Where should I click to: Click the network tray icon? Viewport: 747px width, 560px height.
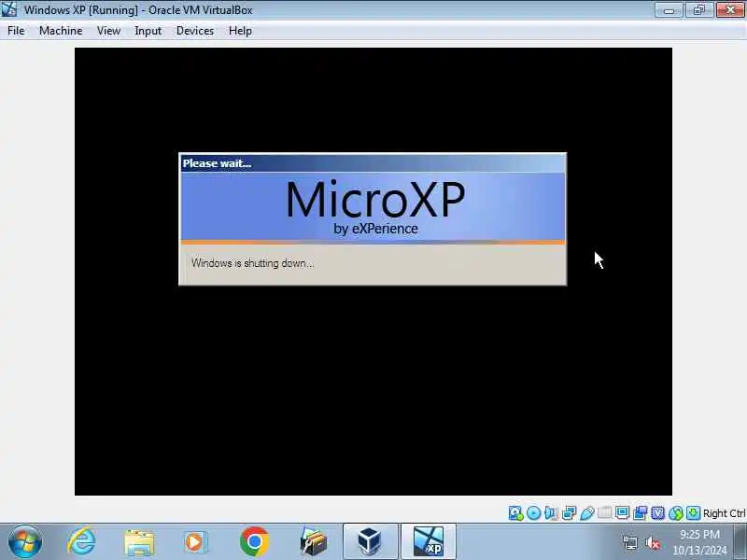click(x=629, y=542)
